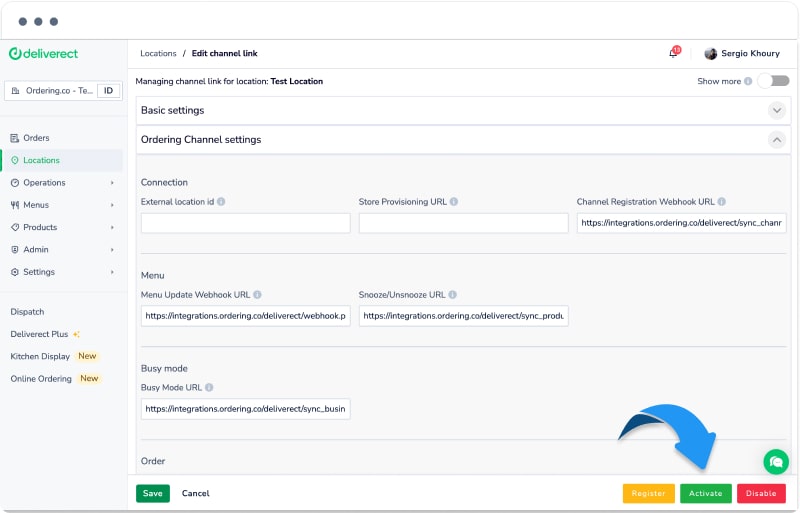Click the Channel Registration Webhook URL info icon
The width and height of the screenshot is (800, 513).
click(x=721, y=202)
